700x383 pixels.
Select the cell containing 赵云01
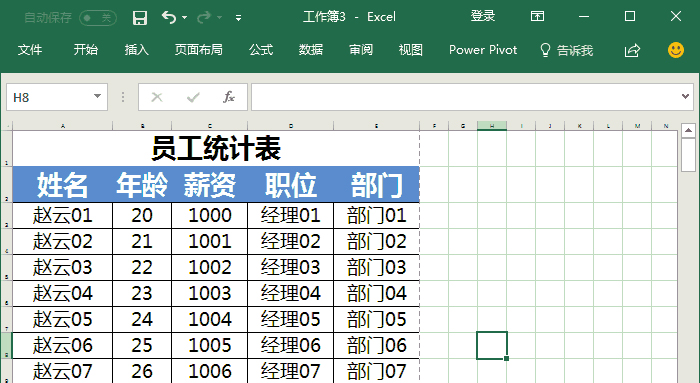[62, 216]
